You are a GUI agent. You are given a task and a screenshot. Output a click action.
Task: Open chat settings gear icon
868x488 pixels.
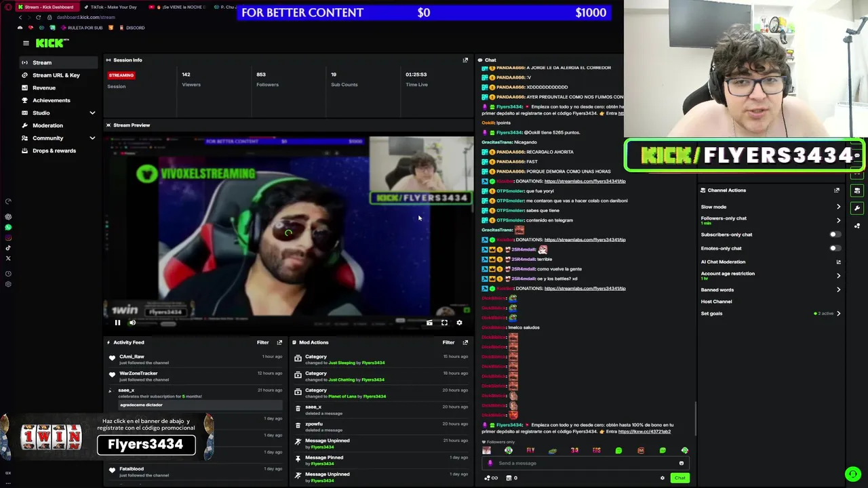(663, 478)
